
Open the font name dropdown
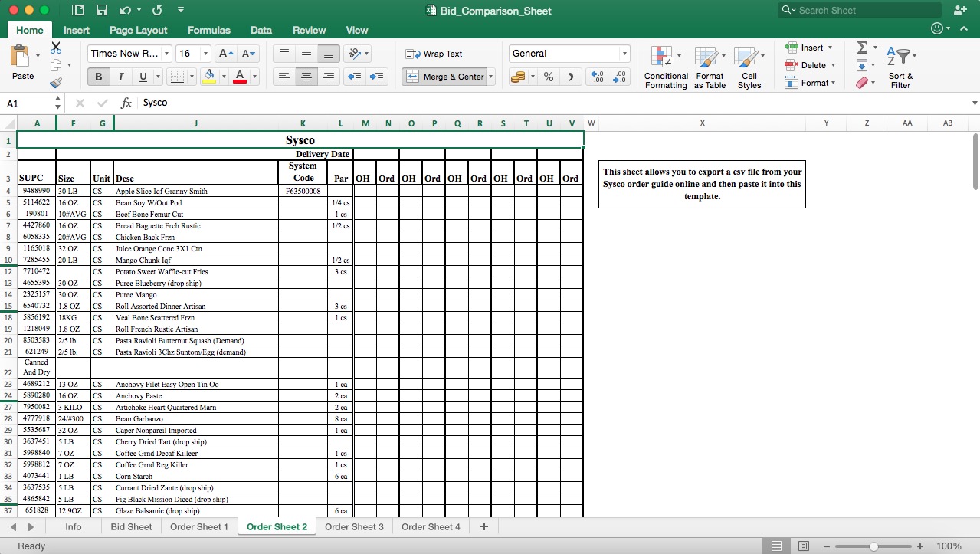point(166,54)
